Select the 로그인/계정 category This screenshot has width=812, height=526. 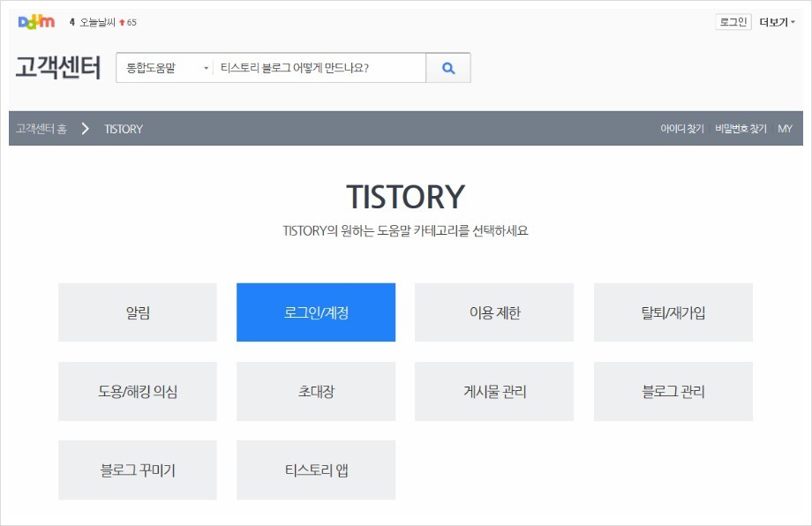tap(316, 312)
